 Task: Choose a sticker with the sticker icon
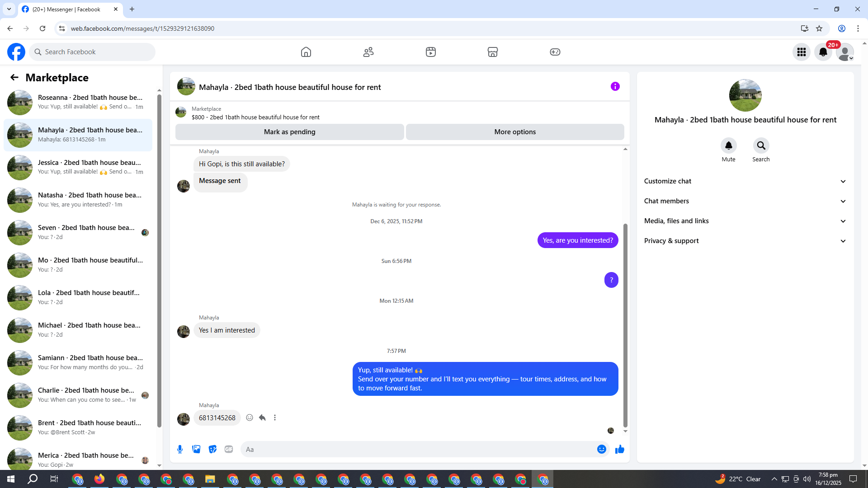click(212, 449)
